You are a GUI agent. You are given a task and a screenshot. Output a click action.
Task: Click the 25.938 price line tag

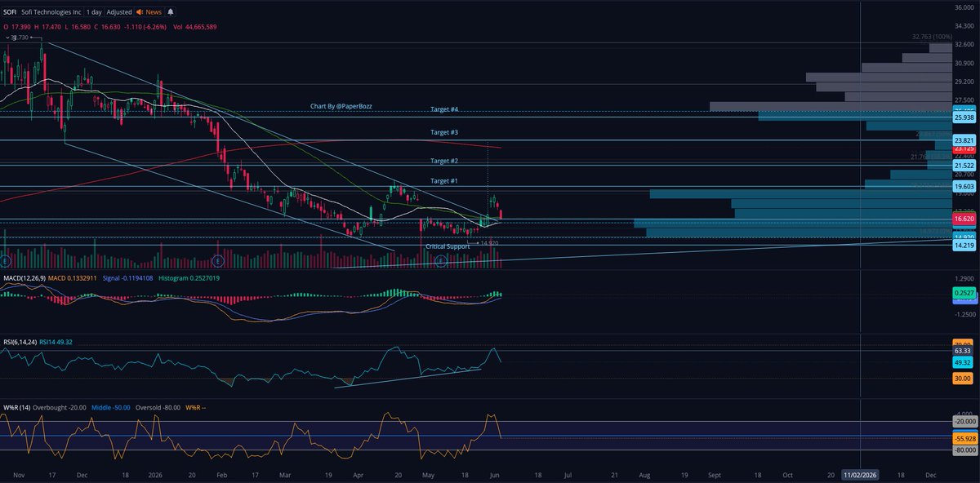coord(964,118)
